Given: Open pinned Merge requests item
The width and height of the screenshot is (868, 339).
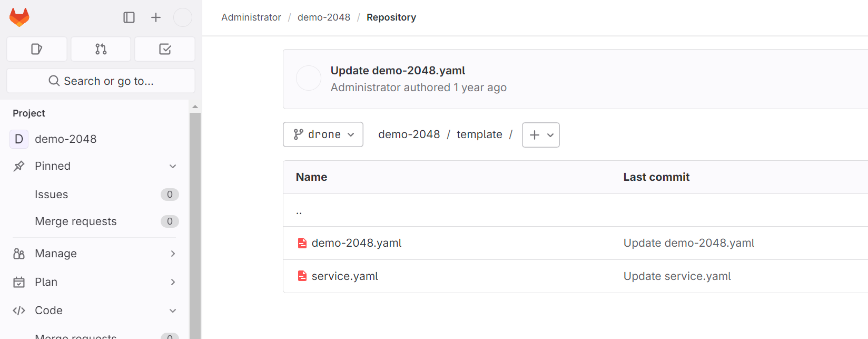Looking at the screenshot, I should (76, 221).
